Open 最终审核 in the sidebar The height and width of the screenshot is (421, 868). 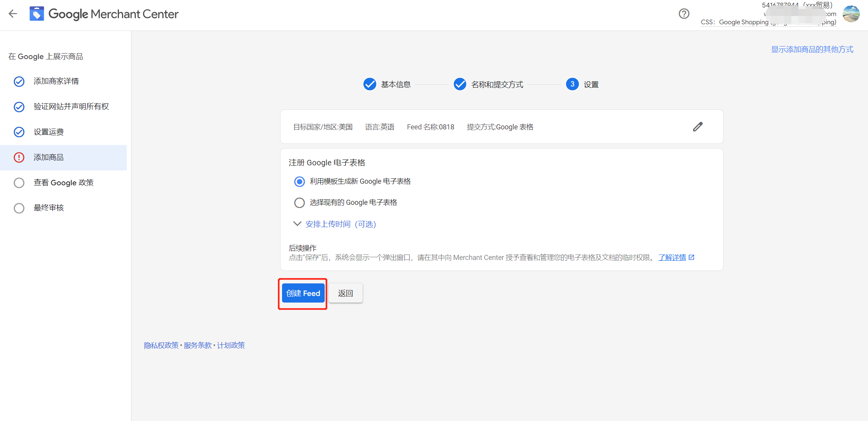click(49, 208)
